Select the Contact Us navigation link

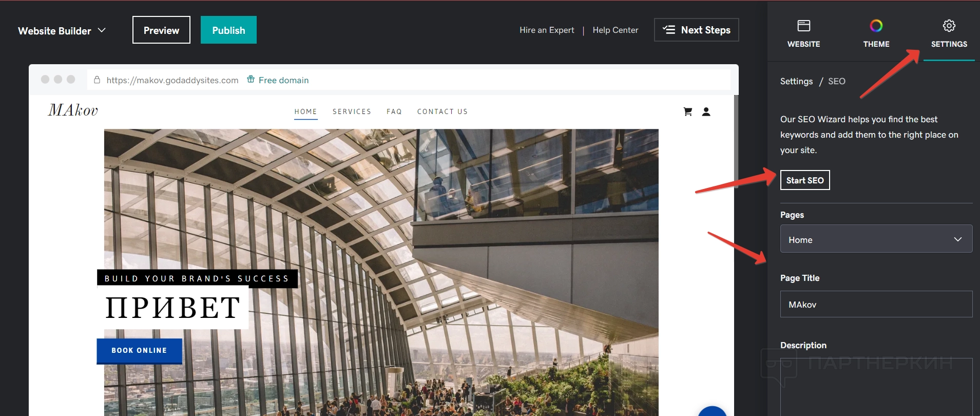tap(443, 111)
